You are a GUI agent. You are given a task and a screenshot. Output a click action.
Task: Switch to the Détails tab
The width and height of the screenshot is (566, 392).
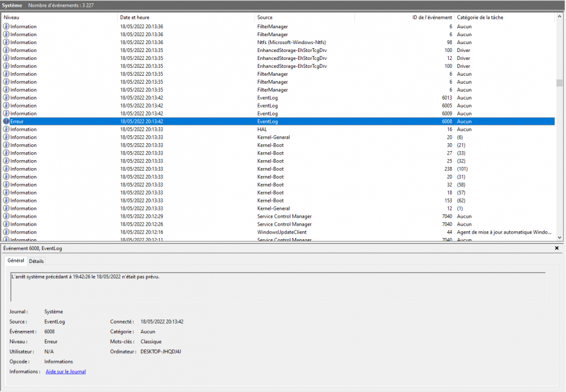pos(36,261)
